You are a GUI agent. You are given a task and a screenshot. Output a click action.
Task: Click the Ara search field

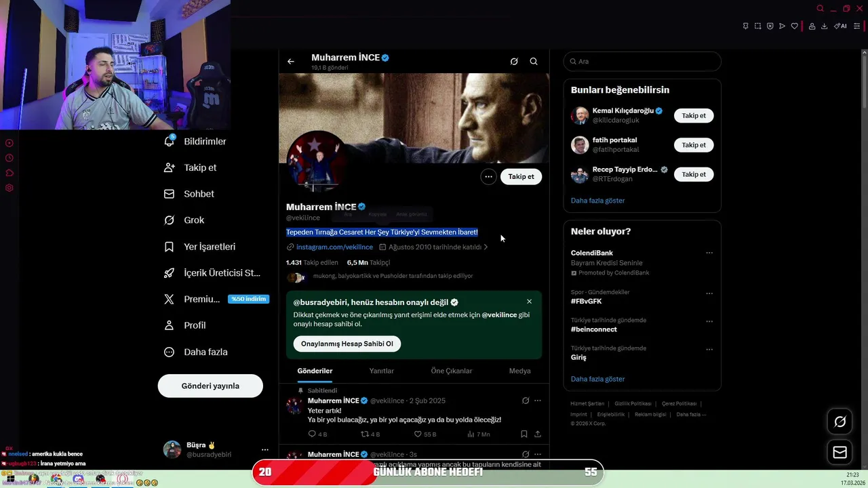642,61
